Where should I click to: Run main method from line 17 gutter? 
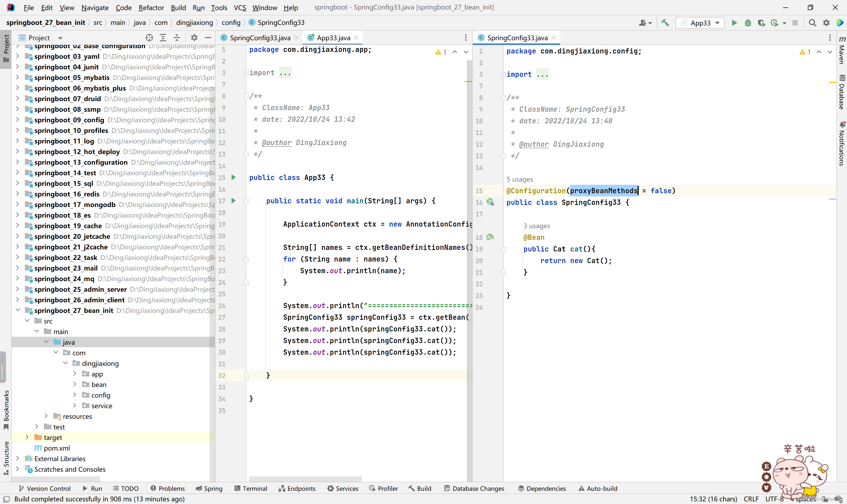pyautogui.click(x=233, y=201)
